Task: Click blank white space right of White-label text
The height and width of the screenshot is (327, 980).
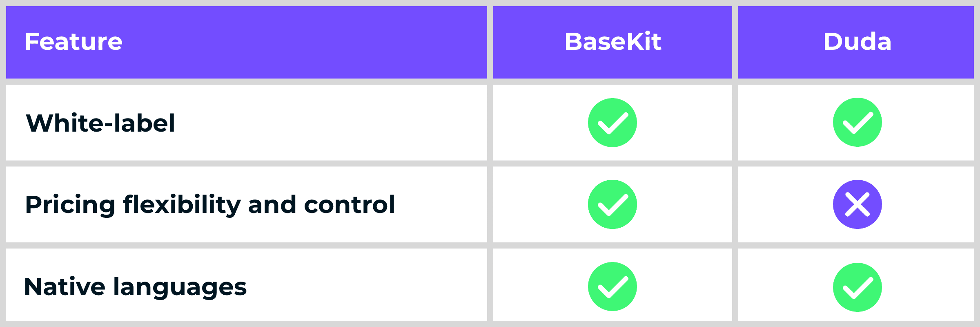Action: [327, 123]
